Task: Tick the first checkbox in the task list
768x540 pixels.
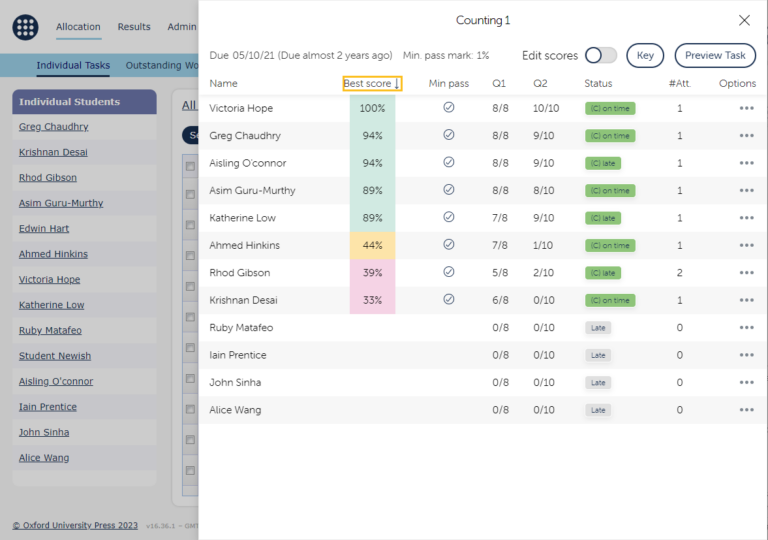Action: [x=190, y=167]
